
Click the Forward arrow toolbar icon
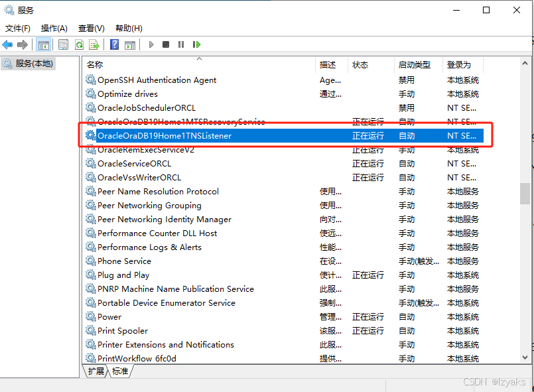23,44
